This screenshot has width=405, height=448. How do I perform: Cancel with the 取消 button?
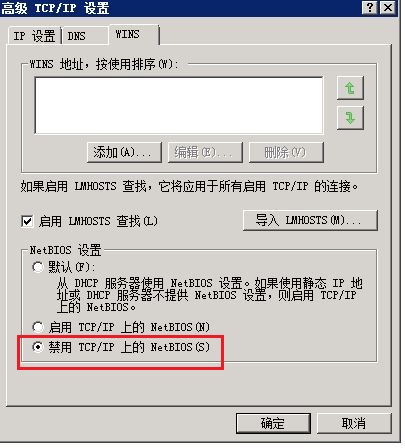(354, 423)
